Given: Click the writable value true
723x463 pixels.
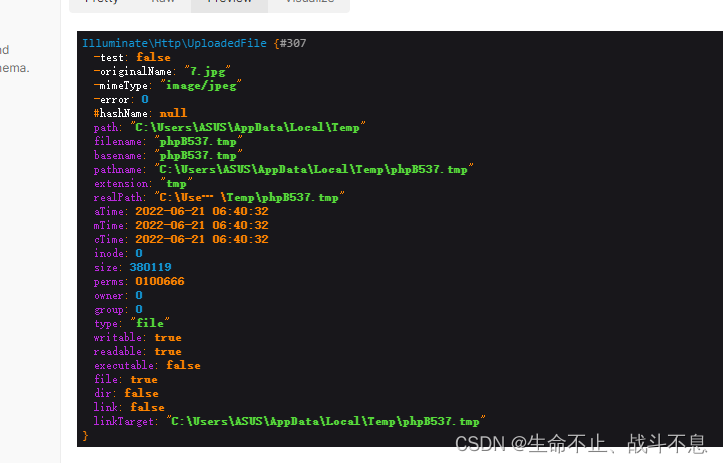Looking at the screenshot, I should pyautogui.click(x=168, y=338).
